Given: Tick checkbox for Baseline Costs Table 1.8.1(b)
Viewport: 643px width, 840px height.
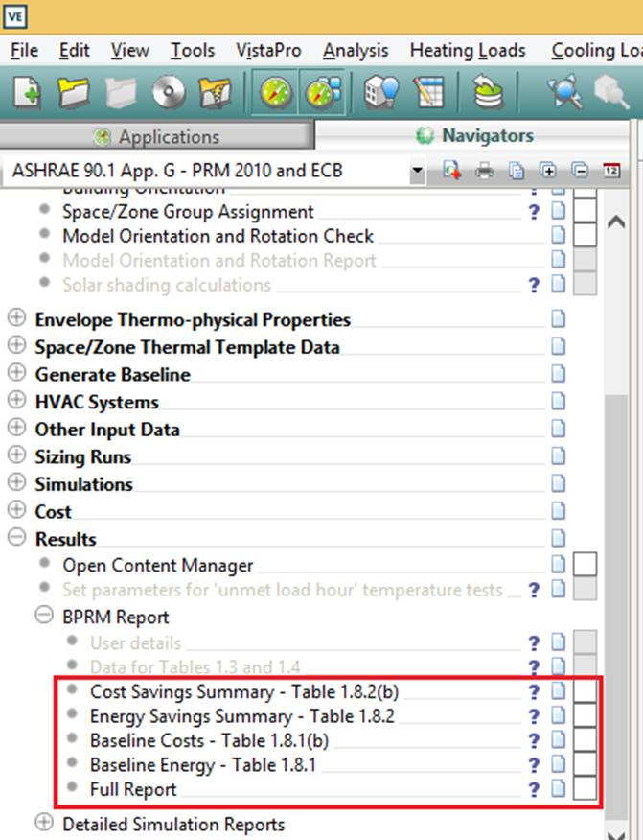Looking at the screenshot, I should [585, 740].
